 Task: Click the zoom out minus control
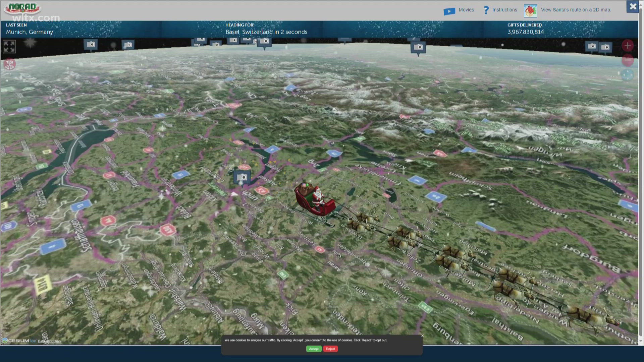[x=628, y=61]
